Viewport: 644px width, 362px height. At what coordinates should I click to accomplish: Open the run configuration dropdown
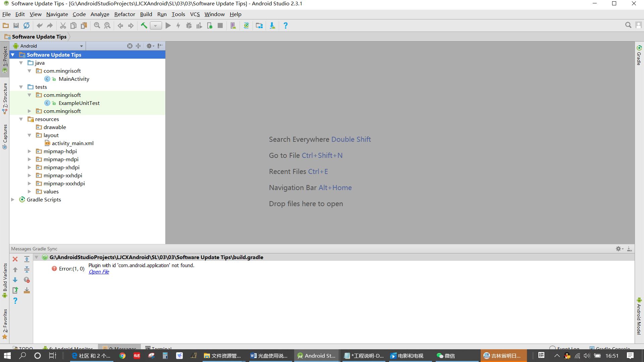coord(156,26)
